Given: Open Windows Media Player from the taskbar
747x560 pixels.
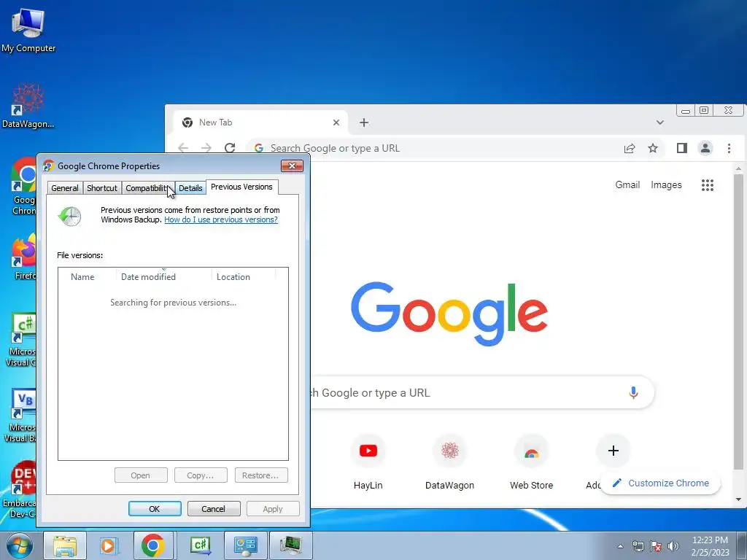Looking at the screenshot, I should [109, 545].
